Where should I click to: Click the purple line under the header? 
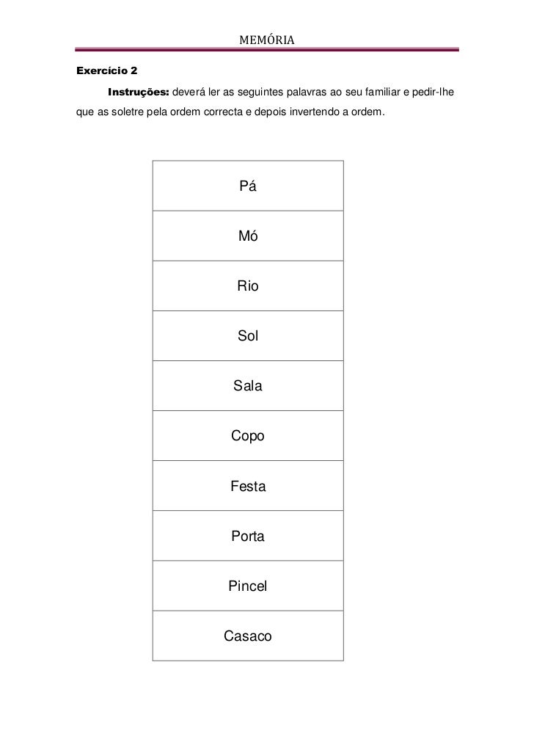pos(266,49)
